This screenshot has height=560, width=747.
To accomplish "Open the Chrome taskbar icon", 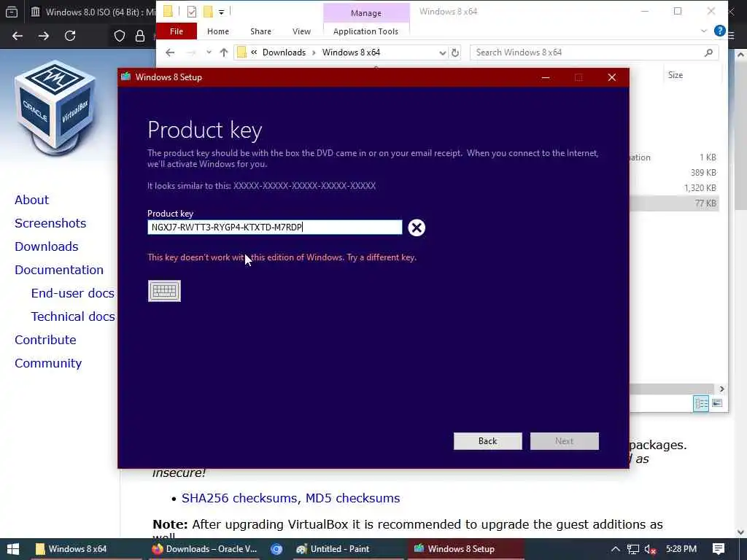I will (276, 549).
